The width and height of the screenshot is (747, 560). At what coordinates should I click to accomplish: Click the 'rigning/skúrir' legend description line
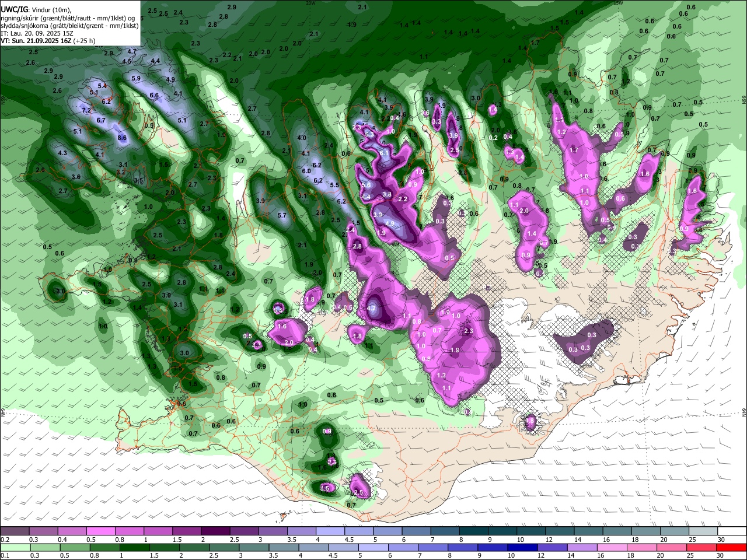[69, 18]
